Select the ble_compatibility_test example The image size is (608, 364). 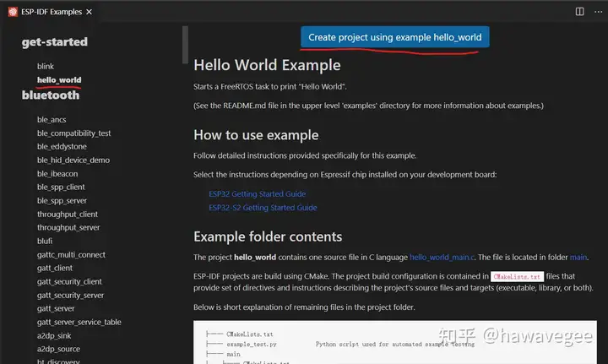click(73, 133)
